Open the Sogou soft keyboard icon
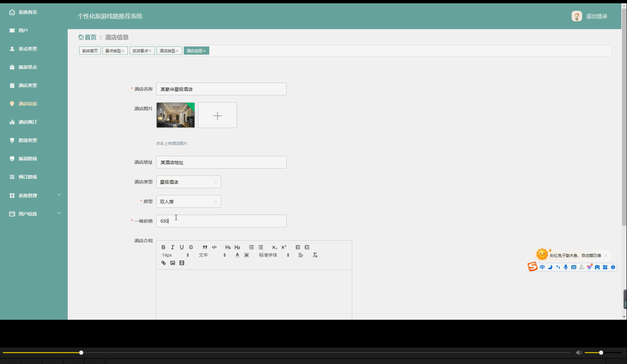 click(574, 267)
